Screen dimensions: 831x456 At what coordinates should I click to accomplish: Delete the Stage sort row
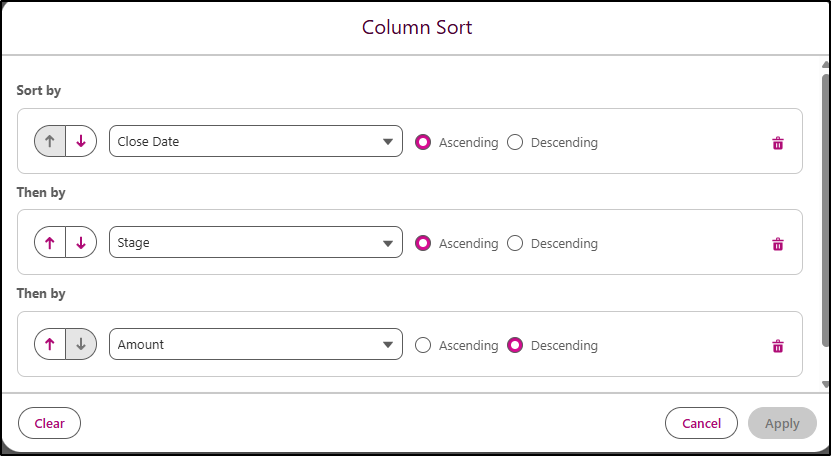pyautogui.click(x=778, y=244)
